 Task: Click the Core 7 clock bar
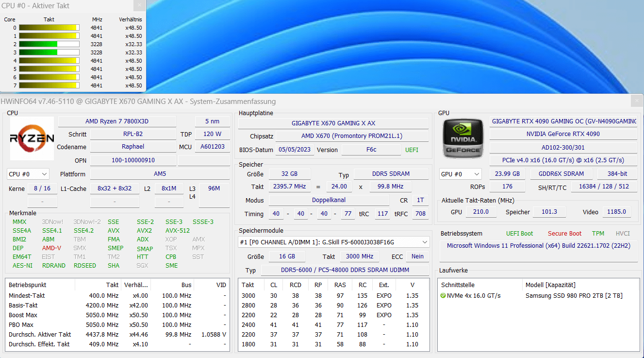click(49, 85)
